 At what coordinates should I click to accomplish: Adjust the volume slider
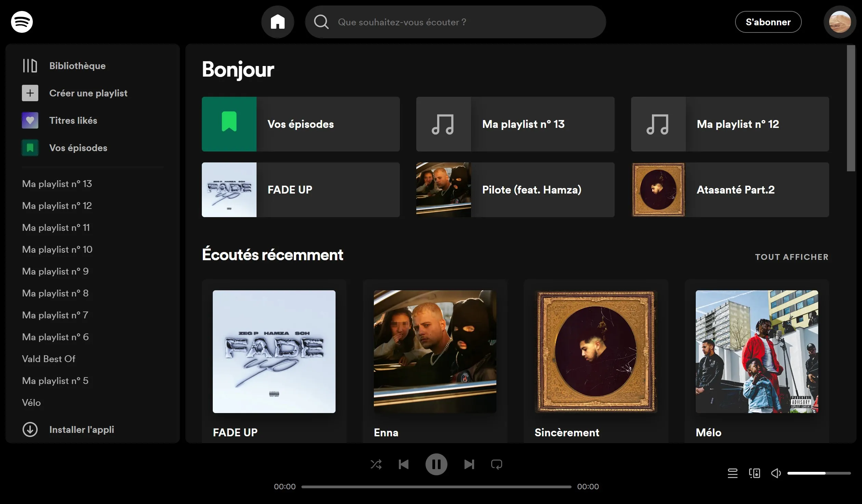tap(819, 473)
